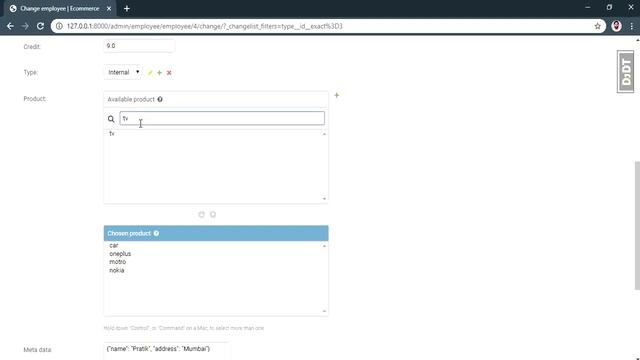
Task: Open the Type dropdown showing Internal
Action: [123, 72]
